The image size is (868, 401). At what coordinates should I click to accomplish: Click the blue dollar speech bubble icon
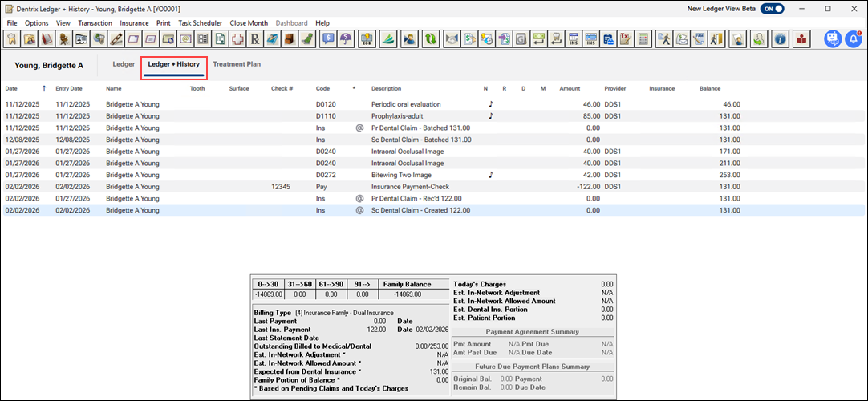(x=328, y=38)
